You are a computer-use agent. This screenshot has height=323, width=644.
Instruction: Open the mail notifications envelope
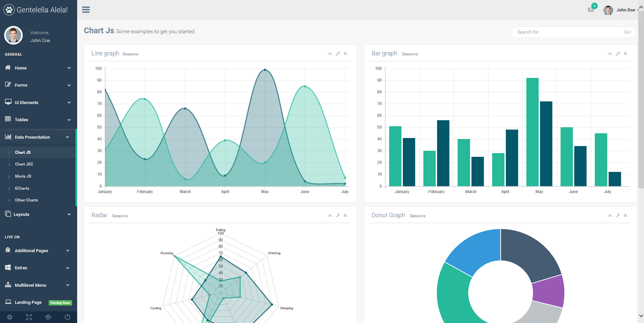click(x=591, y=10)
